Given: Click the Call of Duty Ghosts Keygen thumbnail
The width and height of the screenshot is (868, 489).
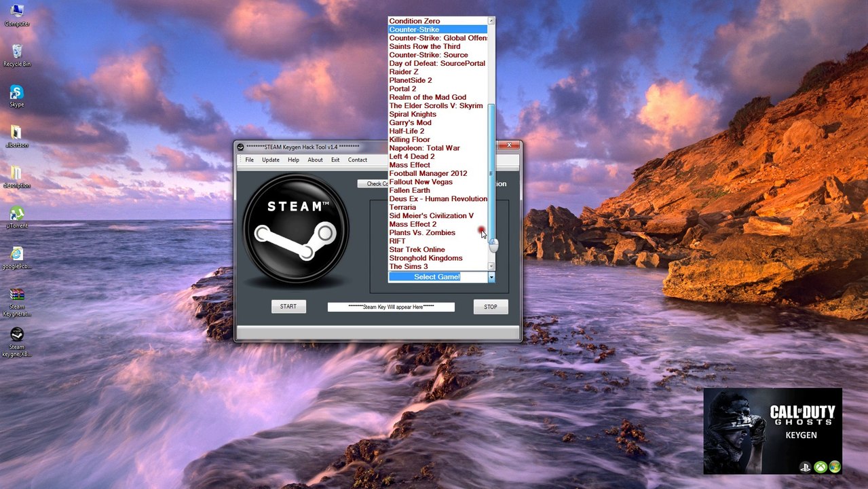Looking at the screenshot, I should pyautogui.click(x=772, y=431).
